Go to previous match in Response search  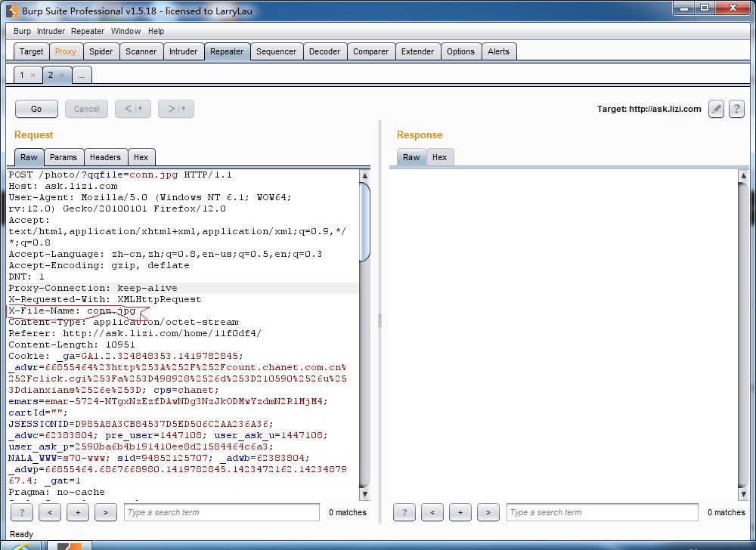[432, 512]
